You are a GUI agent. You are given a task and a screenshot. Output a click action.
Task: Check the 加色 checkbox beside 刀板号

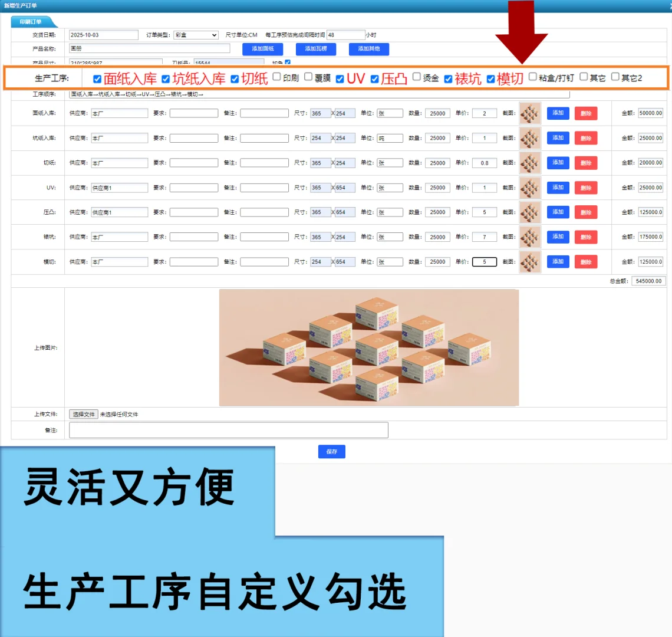(287, 63)
